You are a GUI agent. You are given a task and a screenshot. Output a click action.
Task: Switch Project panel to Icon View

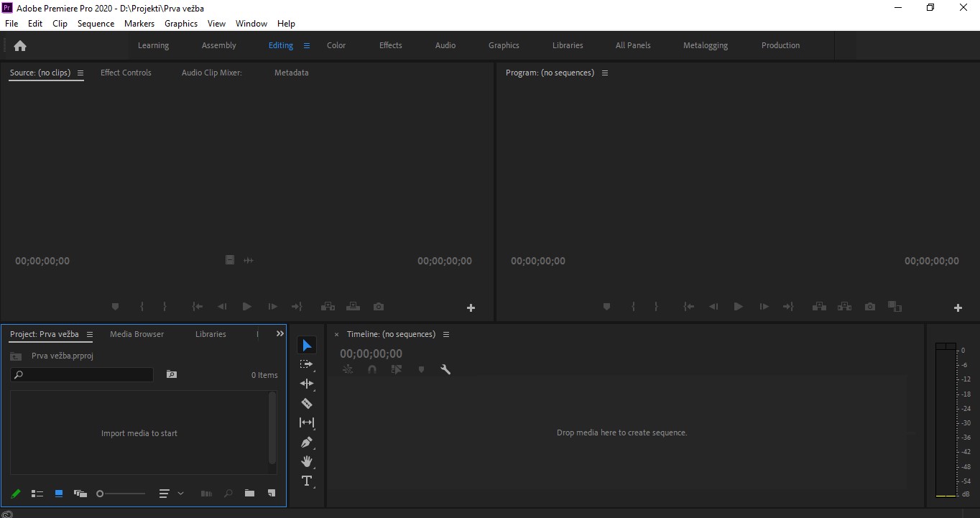pos(59,494)
